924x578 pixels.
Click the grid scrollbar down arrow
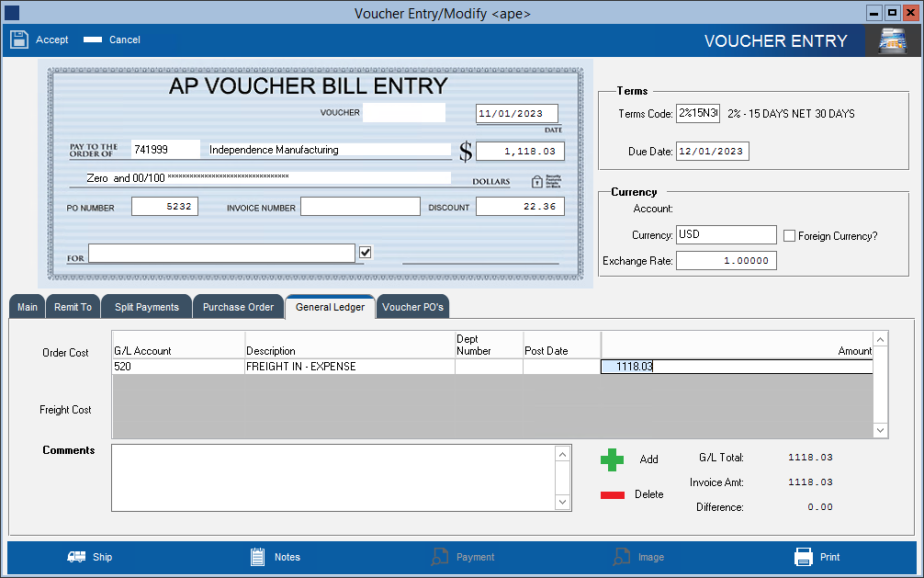coord(879,429)
